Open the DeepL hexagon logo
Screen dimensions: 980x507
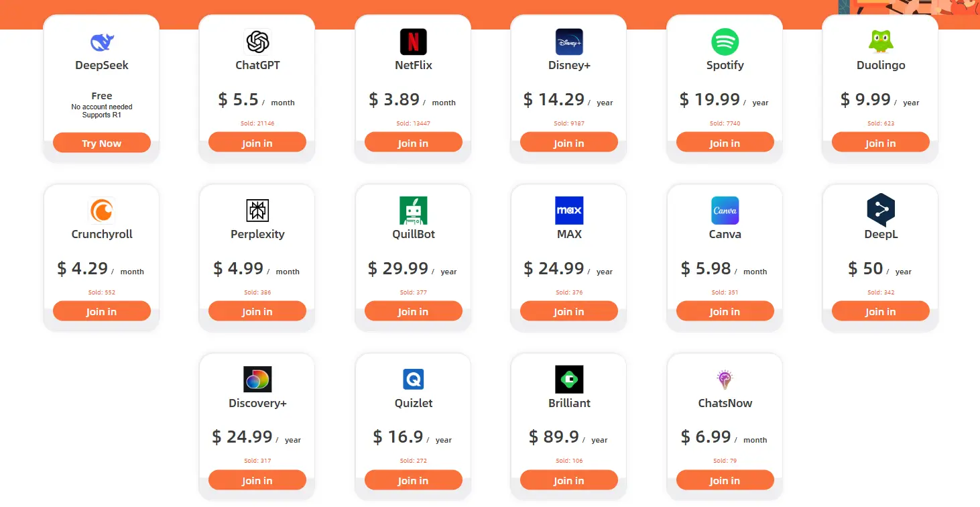pyautogui.click(x=881, y=210)
